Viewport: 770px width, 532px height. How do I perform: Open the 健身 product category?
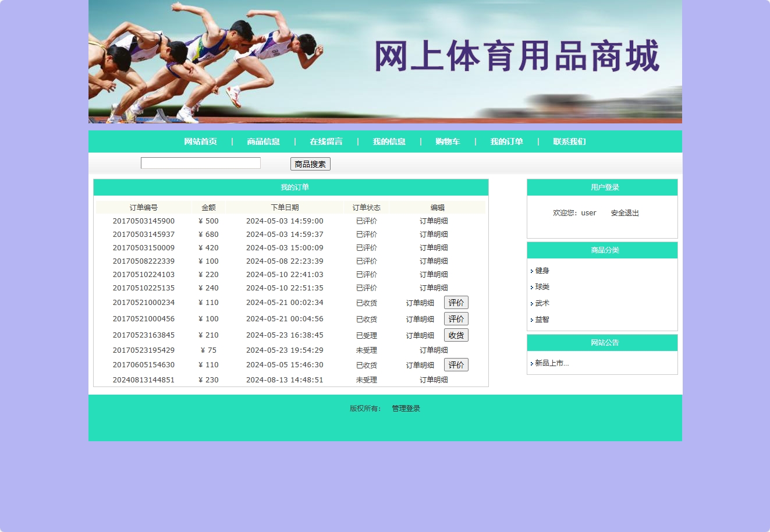[x=542, y=270]
